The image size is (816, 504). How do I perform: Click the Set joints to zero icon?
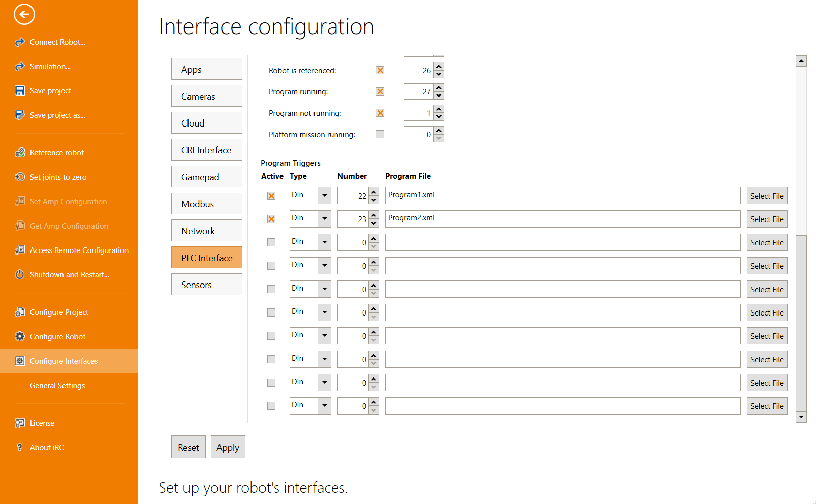pyautogui.click(x=20, y=177)
